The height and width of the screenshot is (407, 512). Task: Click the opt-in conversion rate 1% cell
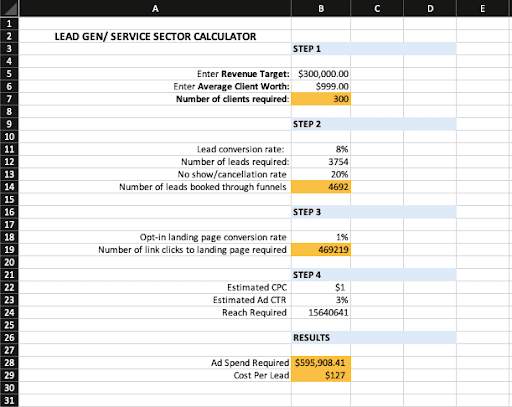coord(321,237)
